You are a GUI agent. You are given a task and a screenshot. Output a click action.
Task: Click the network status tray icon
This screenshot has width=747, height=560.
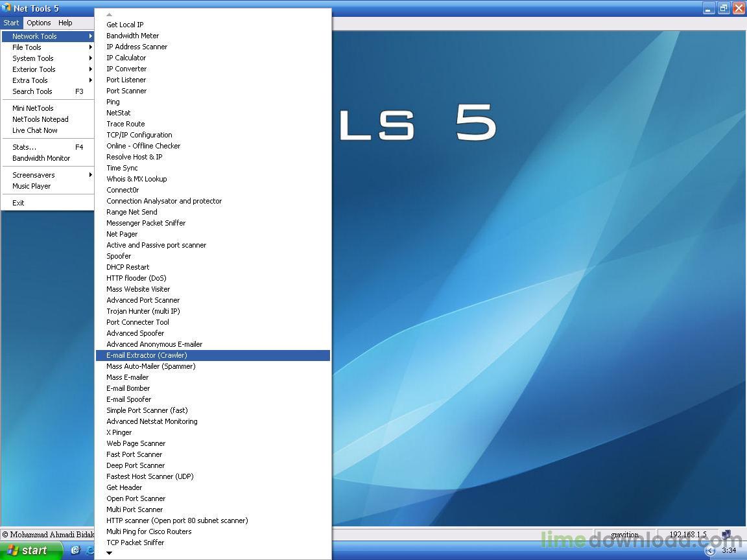pos(726,534)
